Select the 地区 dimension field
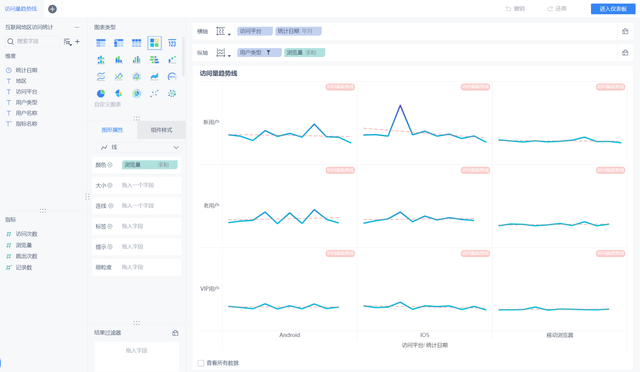Screen dimensions: 640x372 (x=21, y=81)
